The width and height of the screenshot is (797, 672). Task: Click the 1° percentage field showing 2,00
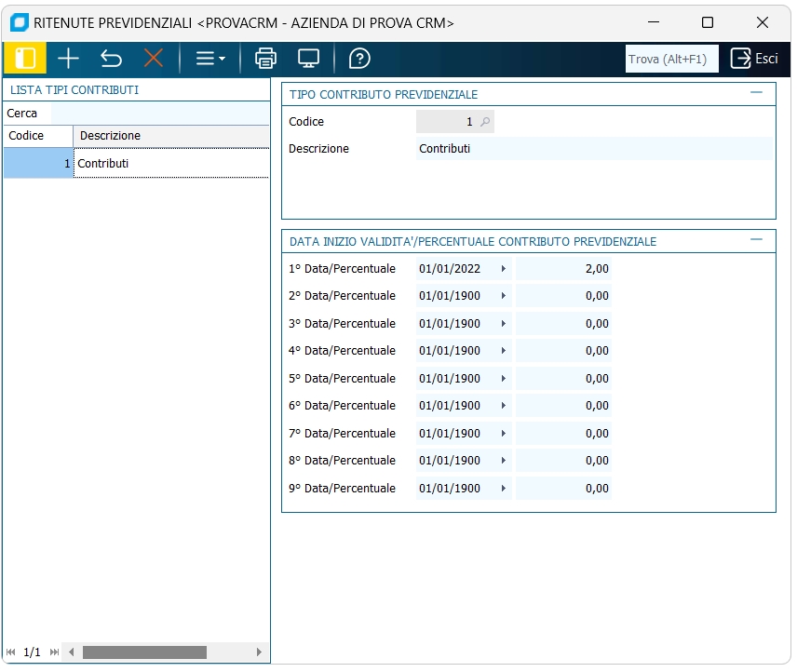coord(564,269)
